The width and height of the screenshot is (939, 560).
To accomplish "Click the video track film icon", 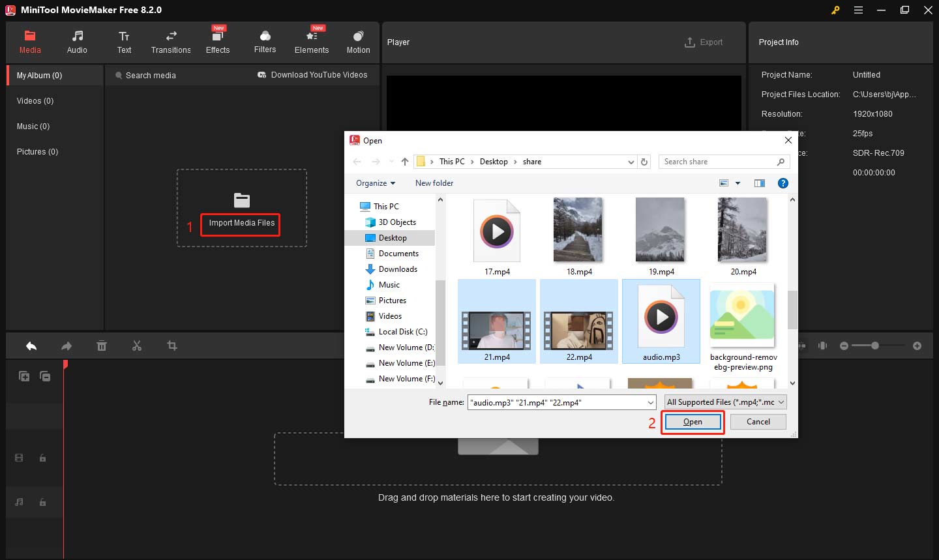I will tap(19, 458).
